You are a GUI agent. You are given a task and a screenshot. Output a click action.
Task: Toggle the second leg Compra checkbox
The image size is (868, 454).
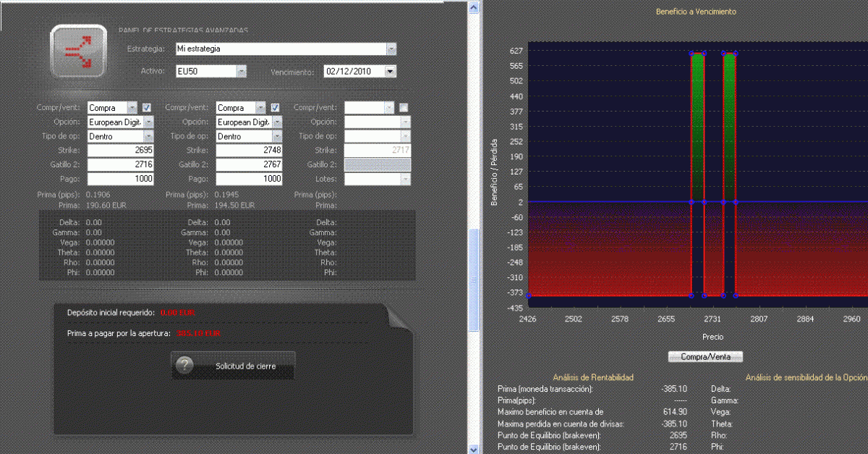(276, 108)
